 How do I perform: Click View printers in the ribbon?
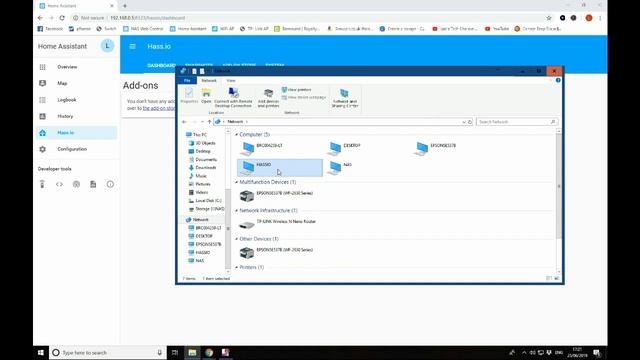pos(297,90)
